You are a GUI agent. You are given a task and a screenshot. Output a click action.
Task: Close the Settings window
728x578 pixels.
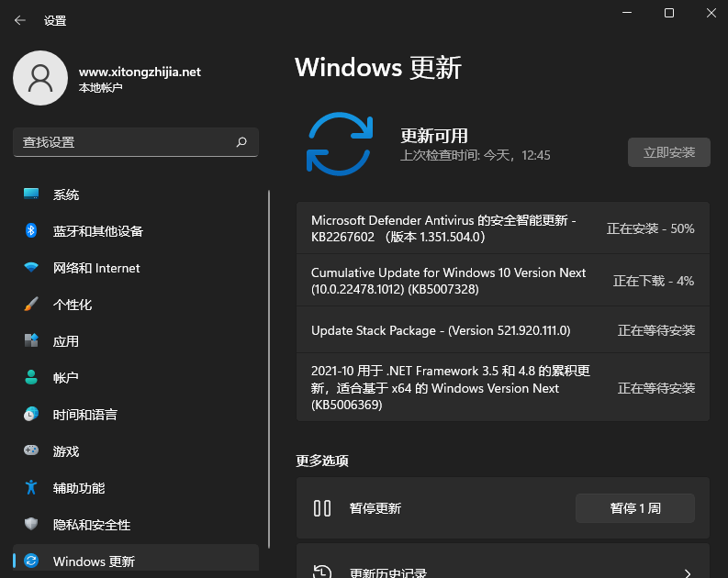tap(711, 13)
